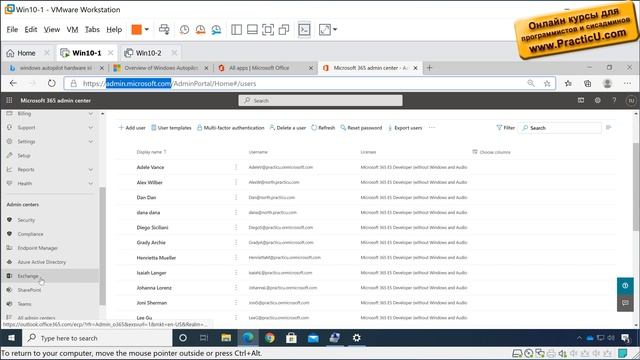Screen dimensions: 640x360
Task: Open the console view icon
Action: [x=304, y=29]
